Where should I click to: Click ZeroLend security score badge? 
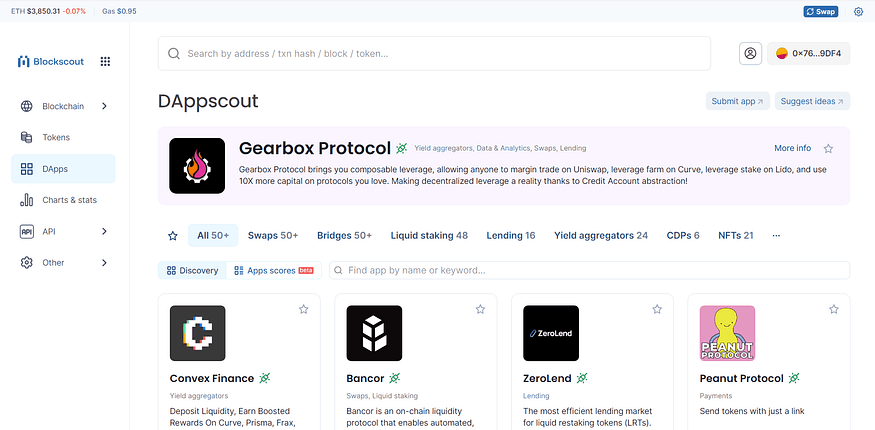(x=582, y=378)
